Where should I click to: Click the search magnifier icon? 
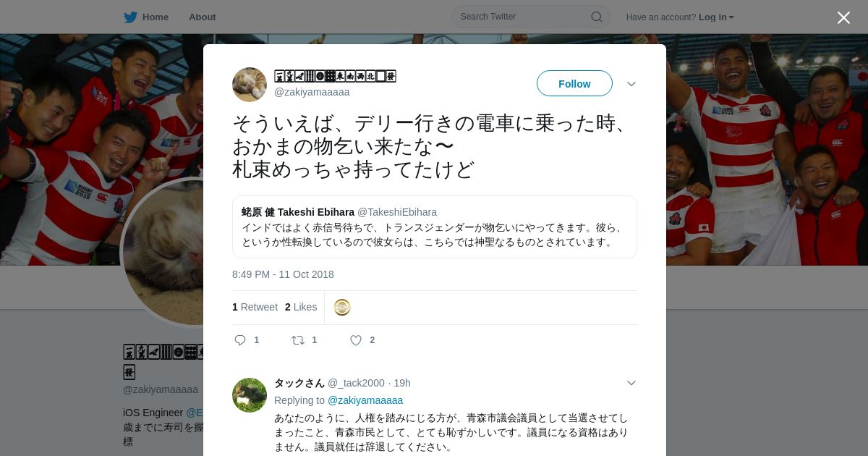pyautogui.click(x=597, y=17)
